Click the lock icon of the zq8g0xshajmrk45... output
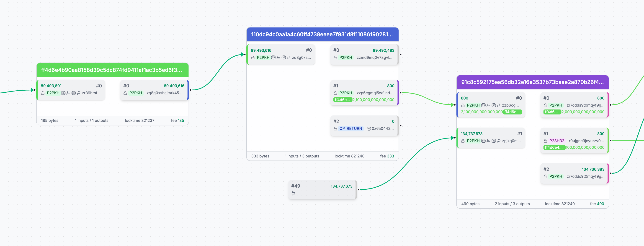Image resolution: width=644 pixels, height=246 pixels. pyautogui.click(x=125, y=93)
